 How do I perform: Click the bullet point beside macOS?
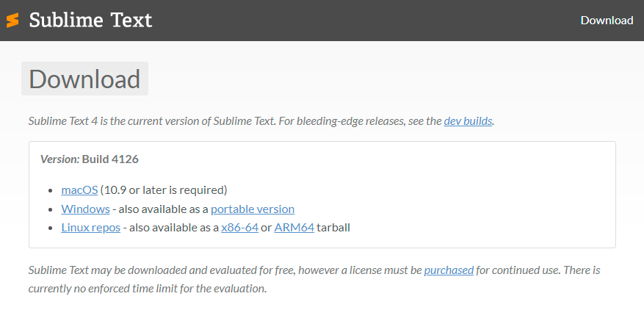51,190
